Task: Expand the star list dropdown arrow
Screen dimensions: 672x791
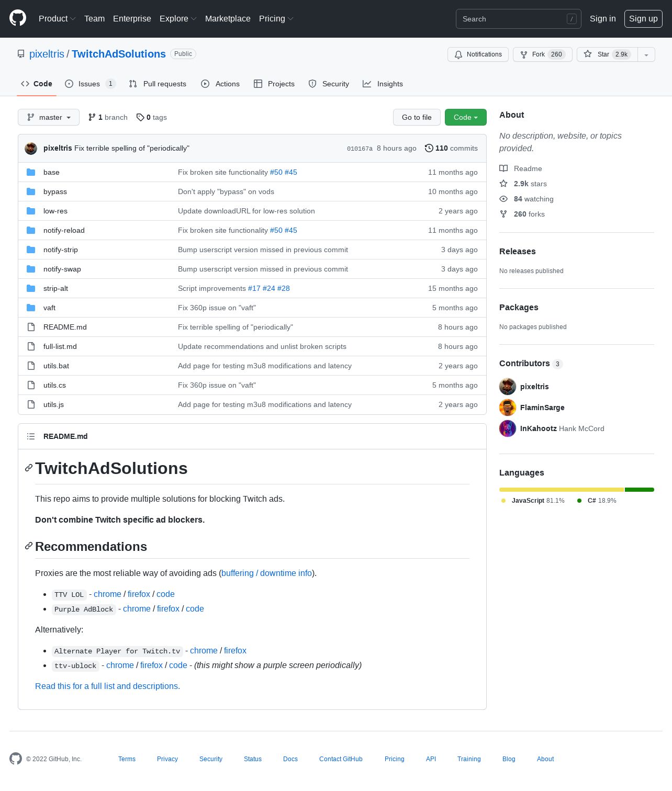Action: click(646, 54)
